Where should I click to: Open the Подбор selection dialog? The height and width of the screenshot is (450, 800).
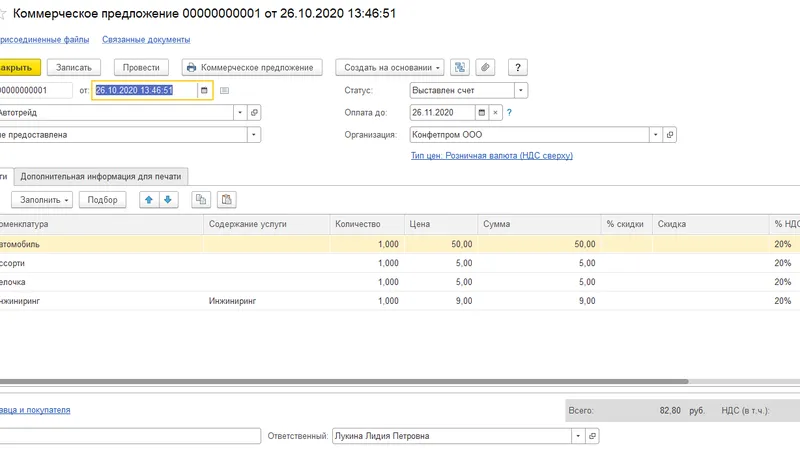pos(103,199)
